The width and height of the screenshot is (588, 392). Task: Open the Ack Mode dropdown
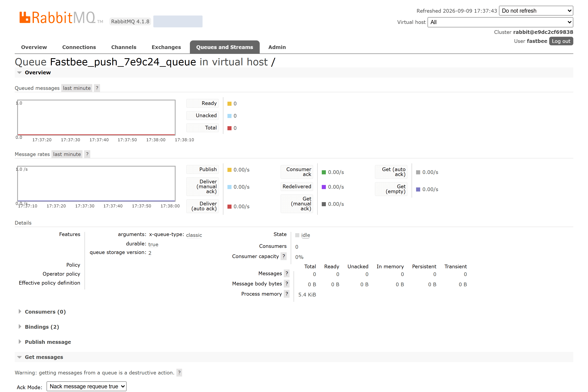coord(87,386)
